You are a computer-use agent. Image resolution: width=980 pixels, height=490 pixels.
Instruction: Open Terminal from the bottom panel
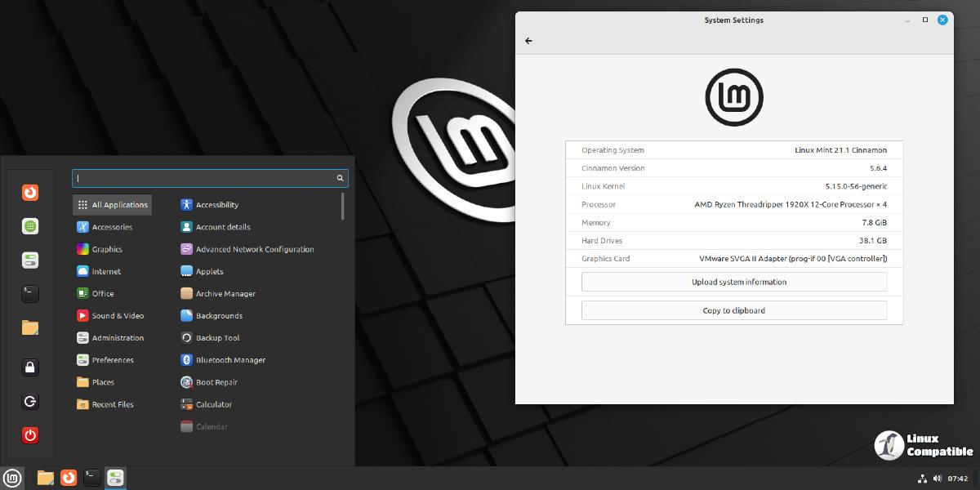coord(92,478)
